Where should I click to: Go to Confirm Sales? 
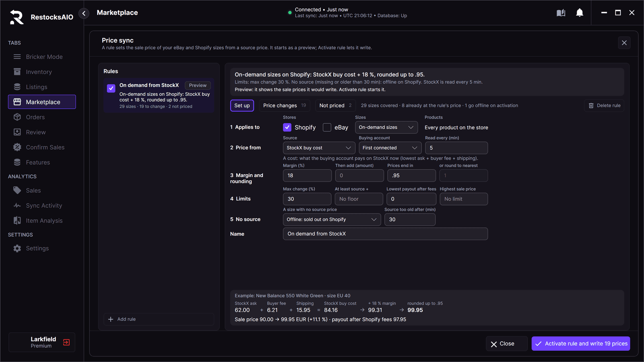point(42,147)
